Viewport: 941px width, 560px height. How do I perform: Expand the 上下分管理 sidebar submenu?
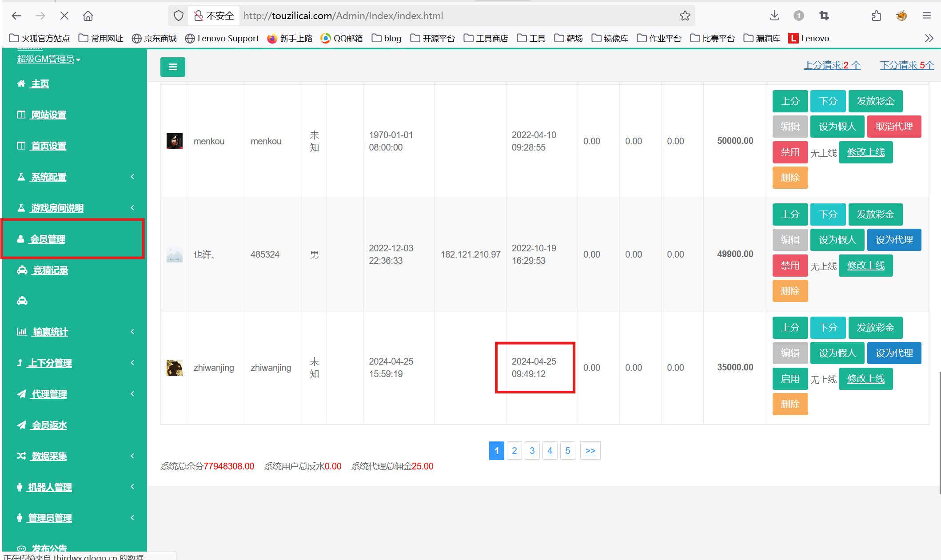50,363
